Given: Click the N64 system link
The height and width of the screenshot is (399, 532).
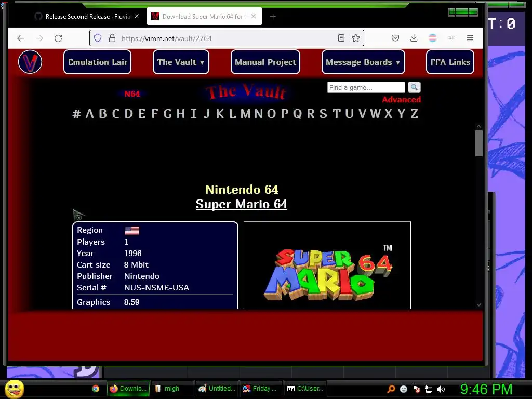Looking at the screenshot, I should (132, 94).
